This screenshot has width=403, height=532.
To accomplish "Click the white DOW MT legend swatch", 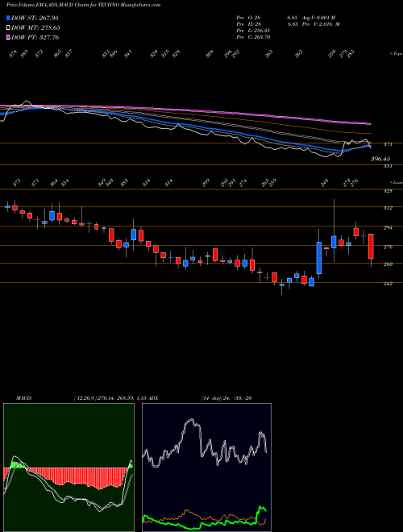I will pyautogui.click(x=9, y=27).
